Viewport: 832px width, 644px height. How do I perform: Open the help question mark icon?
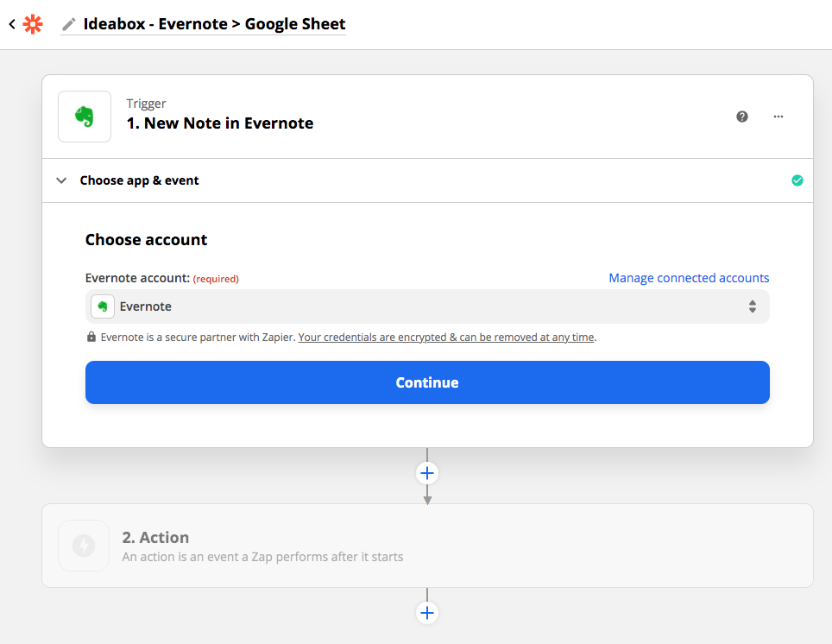point(741,117)
